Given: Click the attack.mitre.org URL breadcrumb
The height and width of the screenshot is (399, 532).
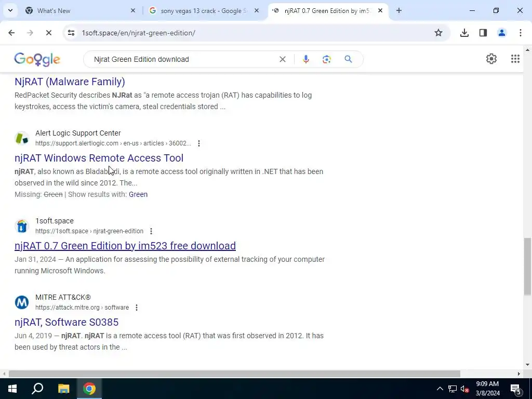Looking at the screenshot, I should 82,308.
